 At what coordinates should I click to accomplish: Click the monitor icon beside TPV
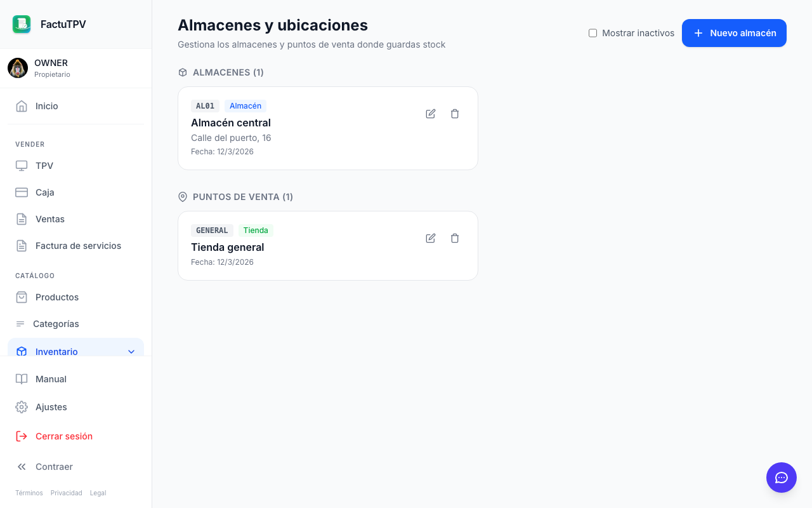pos(22,166)
